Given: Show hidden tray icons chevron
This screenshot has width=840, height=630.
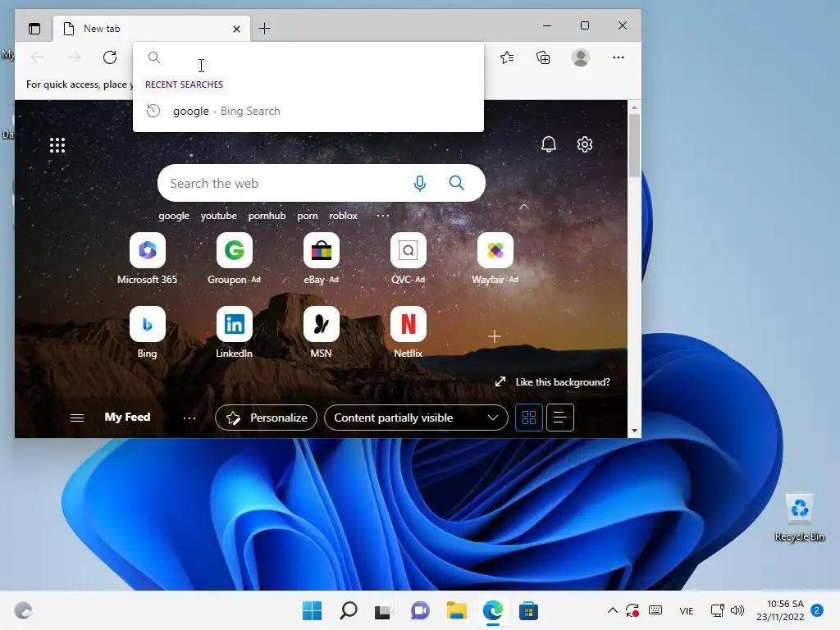Looking at the screenshot, I should (612, 610).
